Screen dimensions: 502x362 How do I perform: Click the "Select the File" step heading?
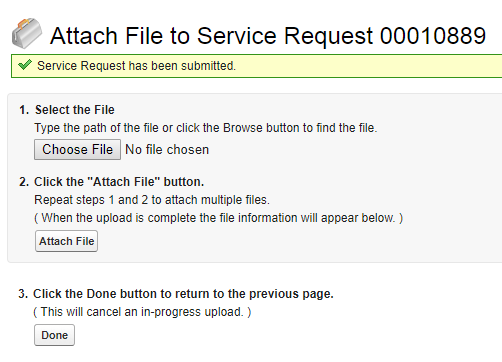tap(75, 110)
